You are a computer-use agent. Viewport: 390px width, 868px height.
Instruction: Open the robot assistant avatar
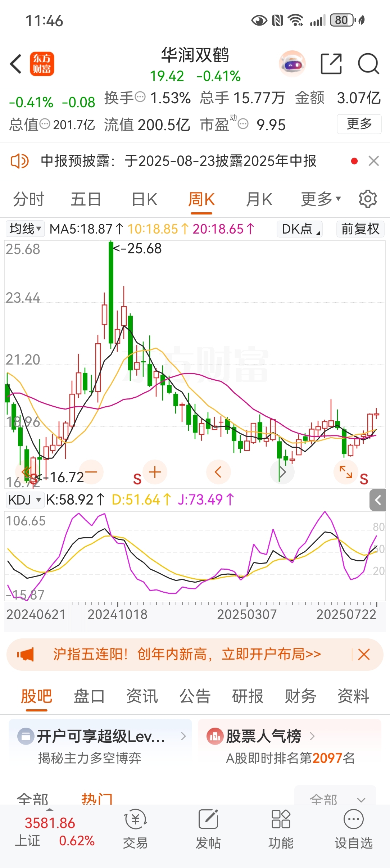[x=292, y=64]
